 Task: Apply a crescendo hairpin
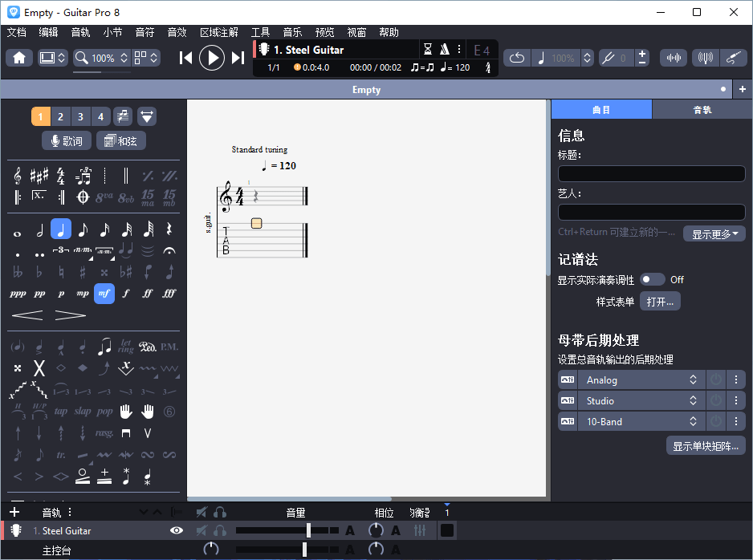click(29, 314)
